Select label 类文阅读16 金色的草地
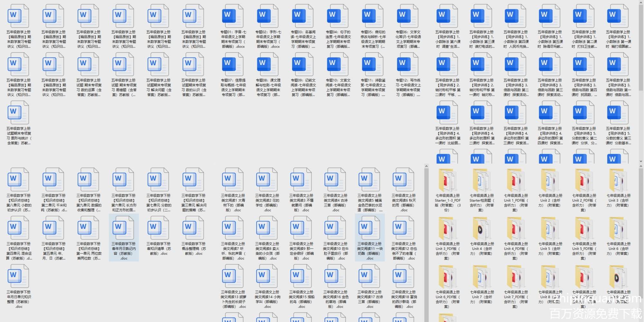Screen dimensions: 644x322 336,299
